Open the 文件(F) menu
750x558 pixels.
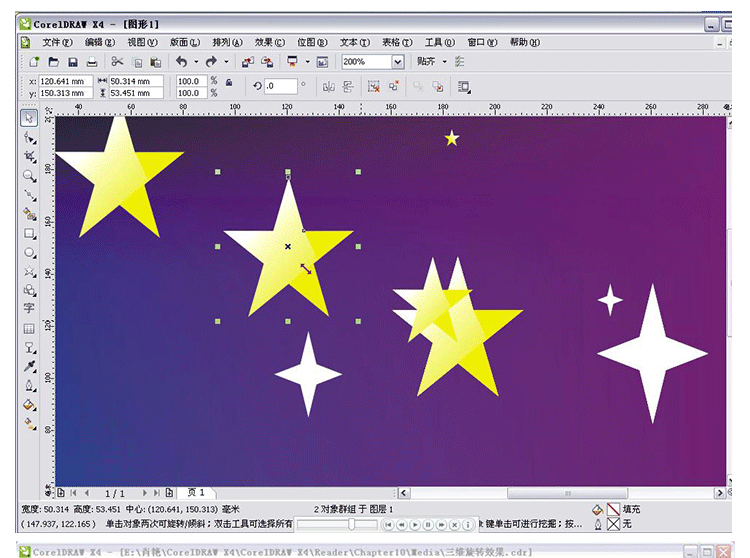57,43
